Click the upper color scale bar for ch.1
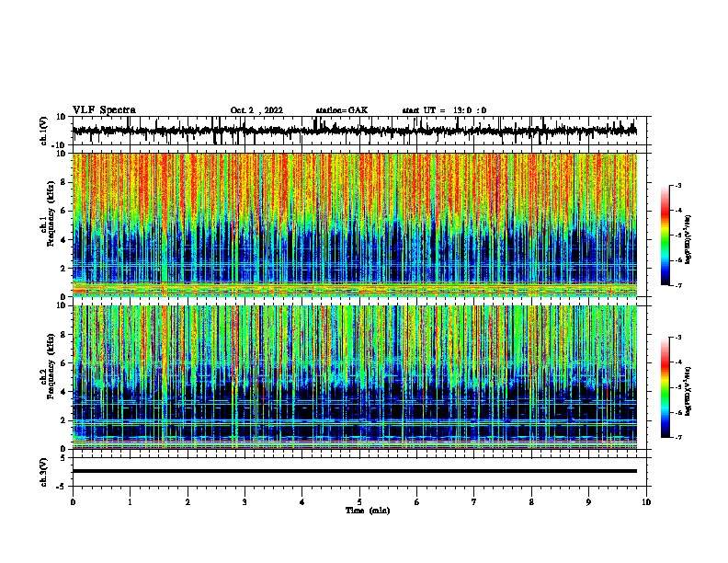The image size is (728, 563). coord(665,236)
